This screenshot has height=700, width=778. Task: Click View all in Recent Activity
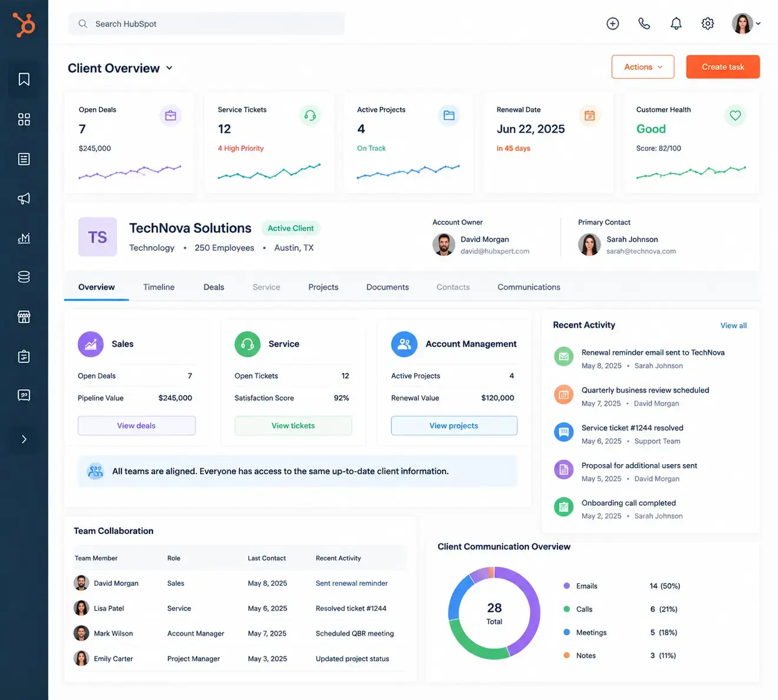[x=733, y=325]
